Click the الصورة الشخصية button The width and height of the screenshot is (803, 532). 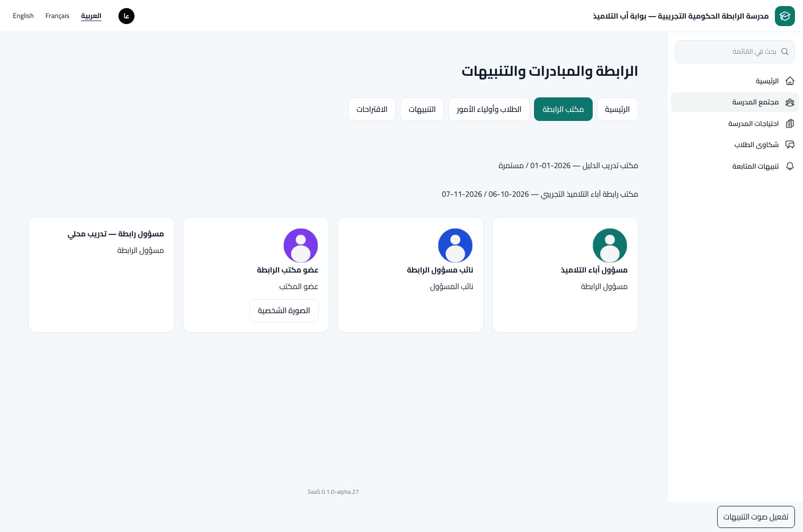(284, 311)
